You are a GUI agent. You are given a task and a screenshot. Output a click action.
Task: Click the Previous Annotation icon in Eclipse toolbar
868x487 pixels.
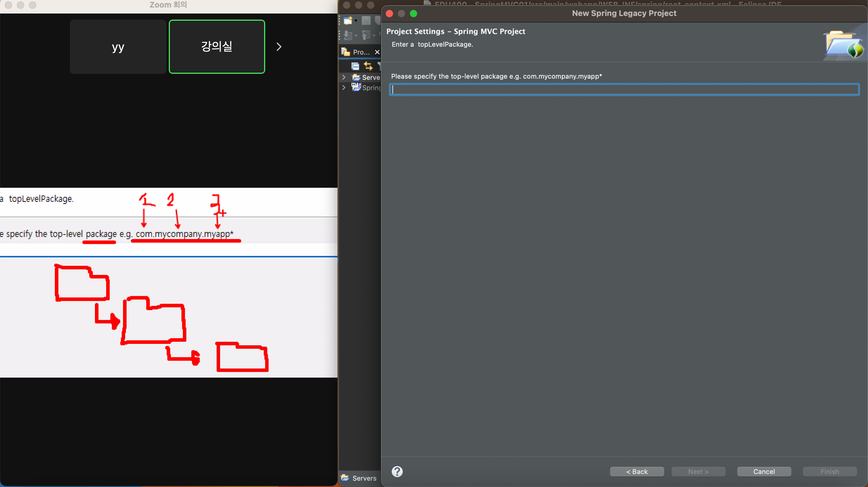click(x=366, y=35)
